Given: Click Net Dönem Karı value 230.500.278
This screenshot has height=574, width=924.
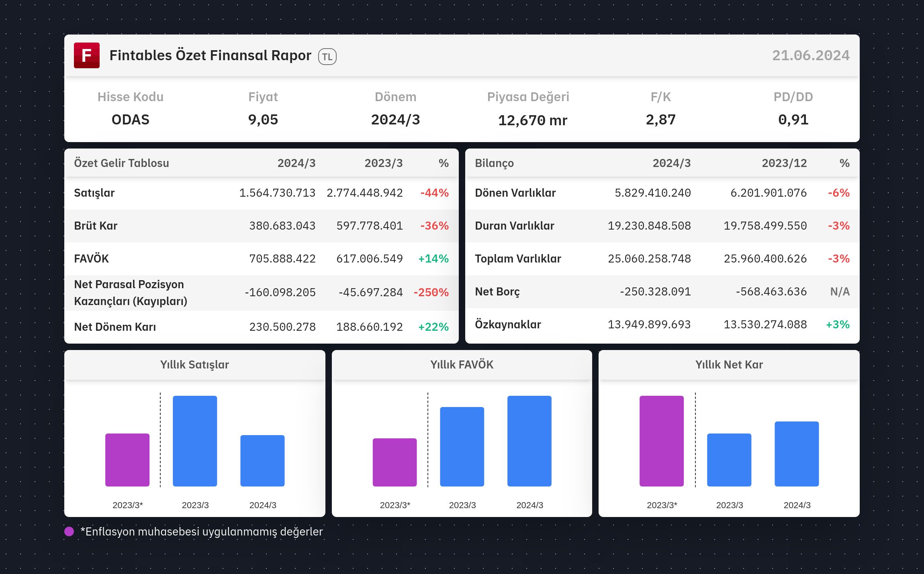Looking at the screenshot, I should (x=282, y=327).
